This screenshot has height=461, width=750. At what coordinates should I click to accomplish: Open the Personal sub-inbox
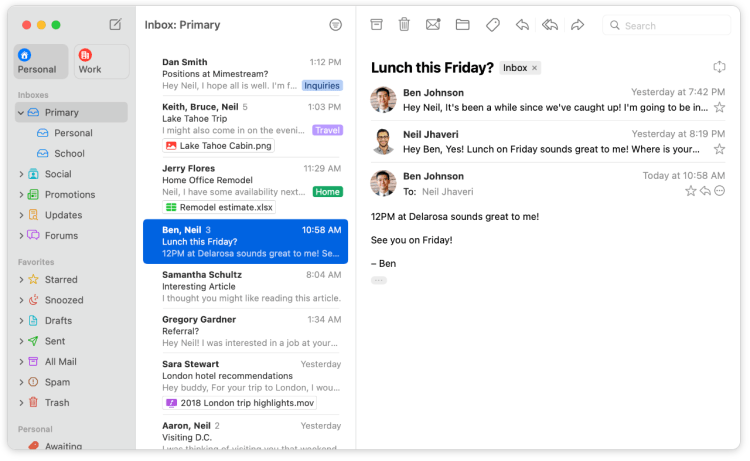pyautogui.click(x=72, y=133)
